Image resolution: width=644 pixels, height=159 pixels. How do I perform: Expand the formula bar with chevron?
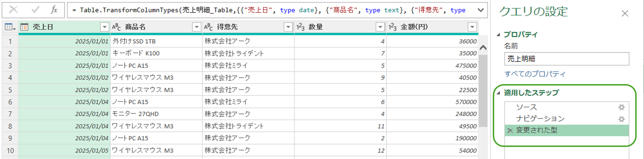pos(480,10)
